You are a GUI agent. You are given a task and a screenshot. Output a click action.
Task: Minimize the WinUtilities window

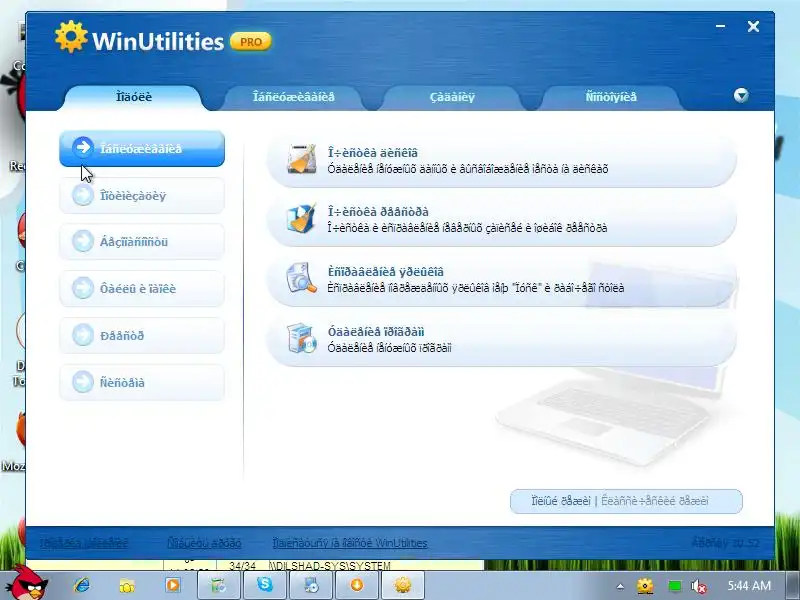tap(720, 26)
